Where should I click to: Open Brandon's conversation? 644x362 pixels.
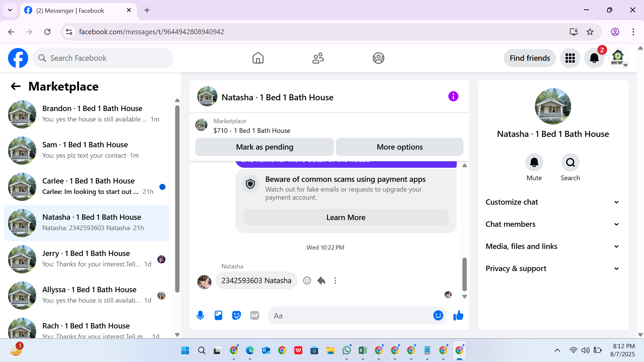click(87, 114)
